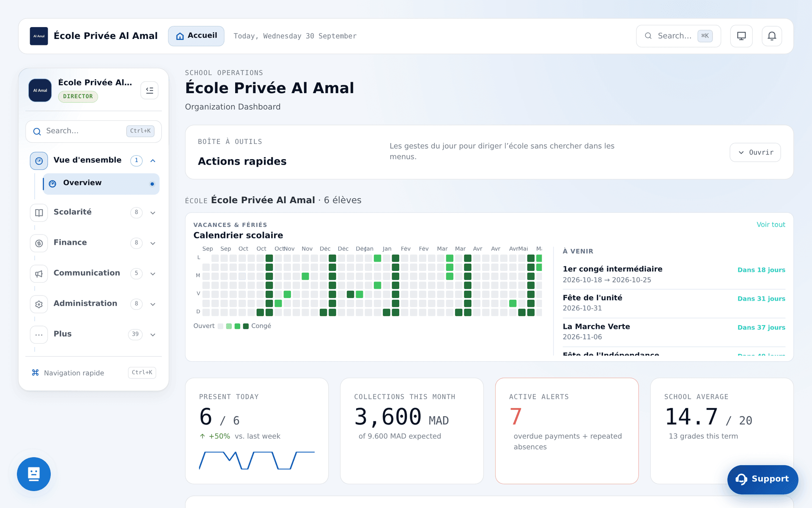Screen dimensions: 812x508
Task: Click the DIRECTOR role badge
Action: click(x=78, y=97)
